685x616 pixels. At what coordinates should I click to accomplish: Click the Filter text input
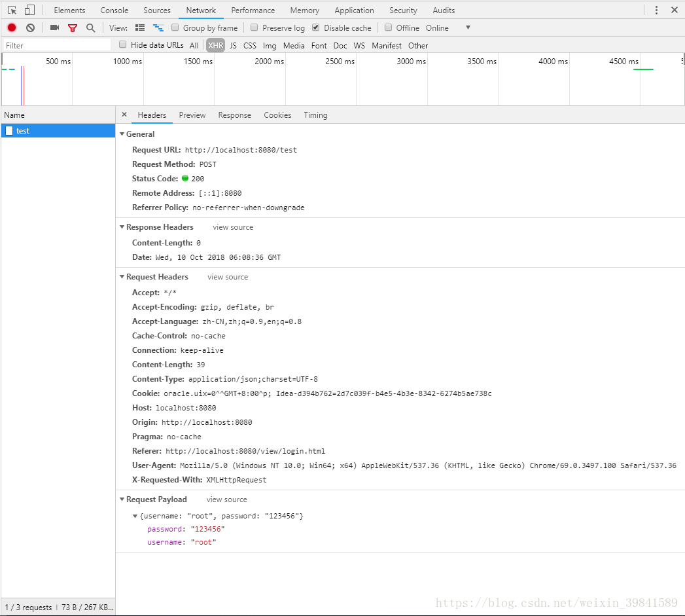point(57,45)
